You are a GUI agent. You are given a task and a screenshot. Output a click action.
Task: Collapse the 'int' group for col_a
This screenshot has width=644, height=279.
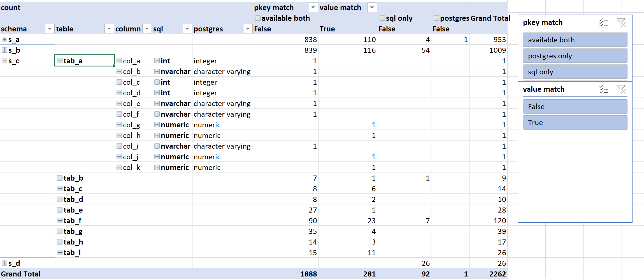tap(157, 61)
